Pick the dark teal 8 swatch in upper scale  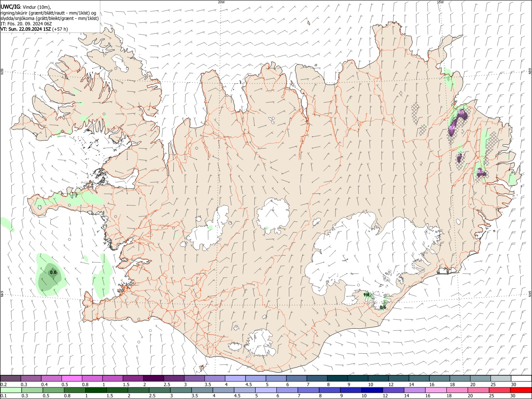pyautogui.click(x=337, y=379)
